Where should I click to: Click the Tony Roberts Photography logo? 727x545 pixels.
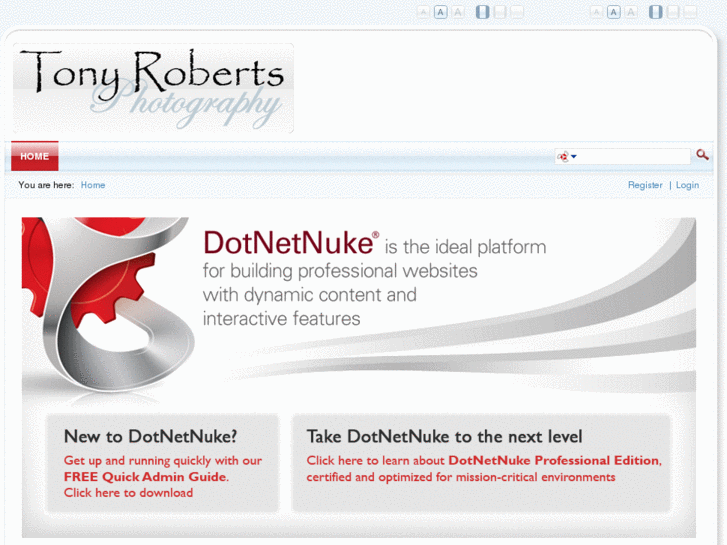tap(153, 89)
